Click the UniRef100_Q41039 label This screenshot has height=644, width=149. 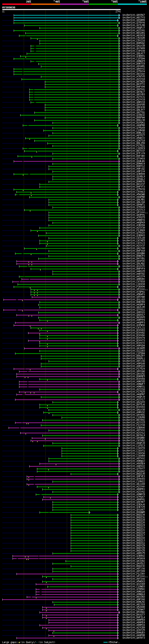(x=134, y=46)
